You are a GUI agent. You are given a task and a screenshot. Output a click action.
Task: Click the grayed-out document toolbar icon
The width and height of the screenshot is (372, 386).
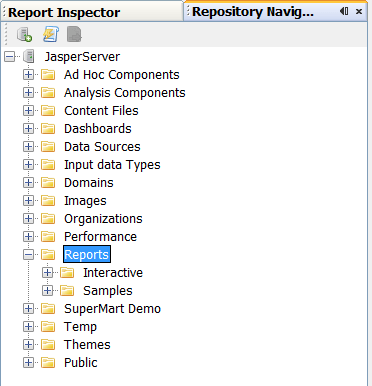[74, 35]
